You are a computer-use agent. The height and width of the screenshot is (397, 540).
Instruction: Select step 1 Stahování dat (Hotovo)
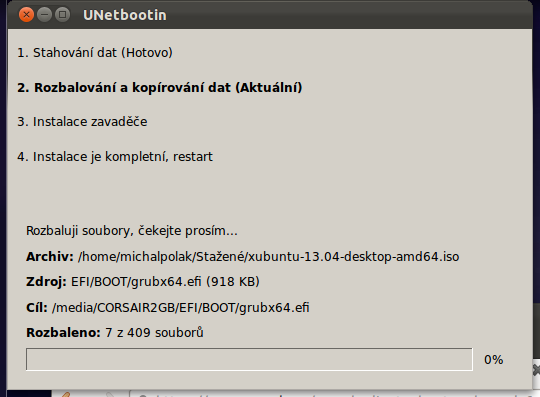click(95, 53)
